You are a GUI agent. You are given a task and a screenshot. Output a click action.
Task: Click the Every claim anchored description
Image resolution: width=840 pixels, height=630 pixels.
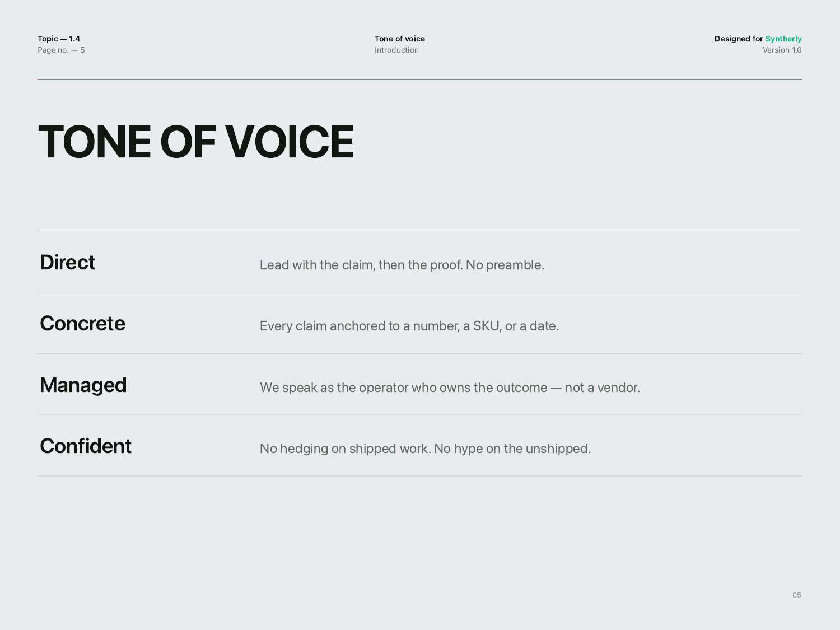(x=409, y=326)
